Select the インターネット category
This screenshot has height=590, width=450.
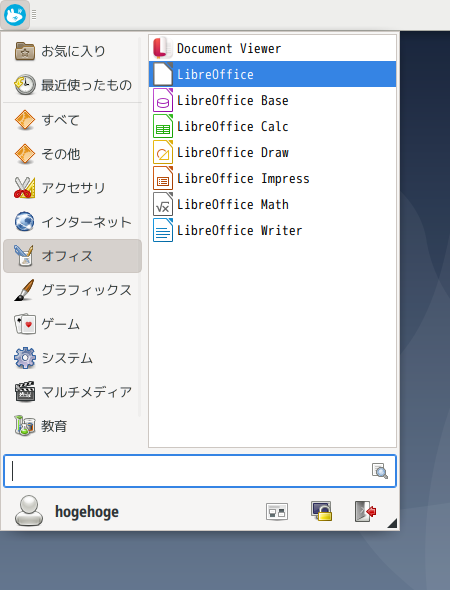(73, 222)
